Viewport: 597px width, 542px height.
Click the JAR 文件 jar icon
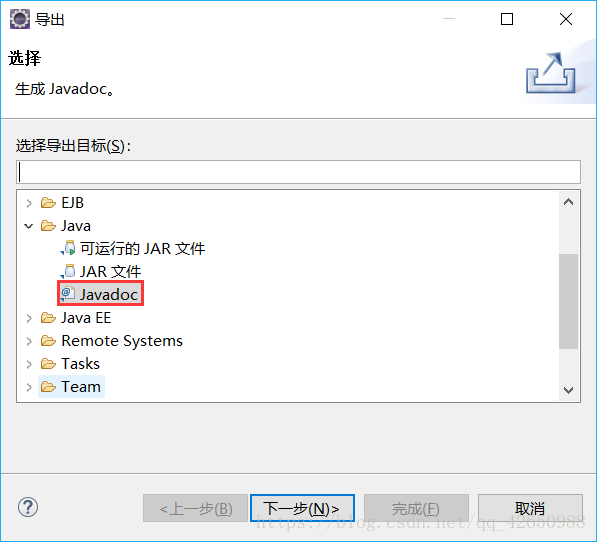(x=68, y=271)
